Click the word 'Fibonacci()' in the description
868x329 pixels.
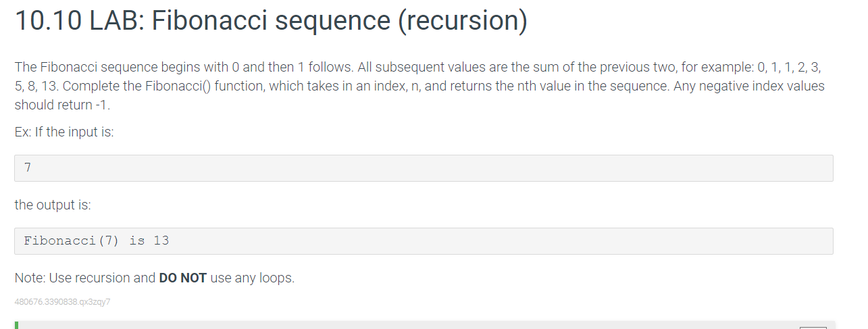(x=178, y=86)
